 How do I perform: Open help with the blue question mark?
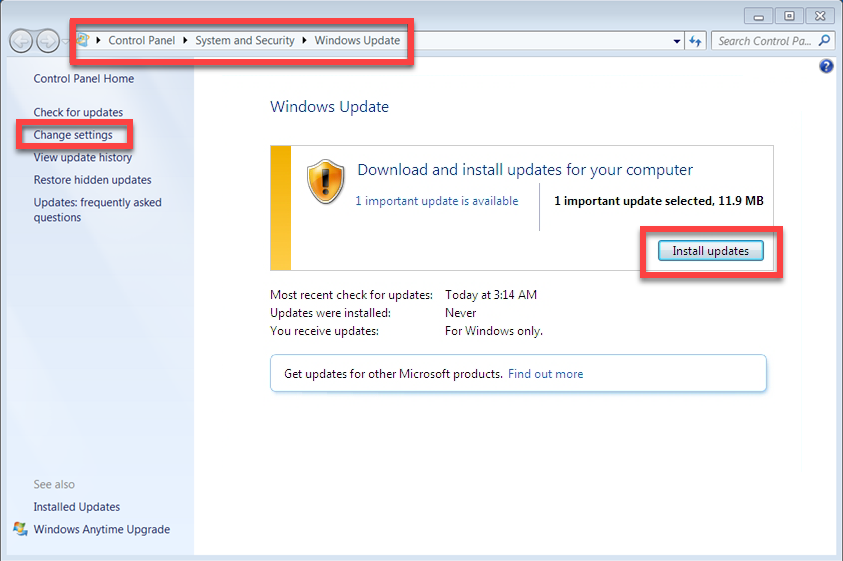click(826, 66)
